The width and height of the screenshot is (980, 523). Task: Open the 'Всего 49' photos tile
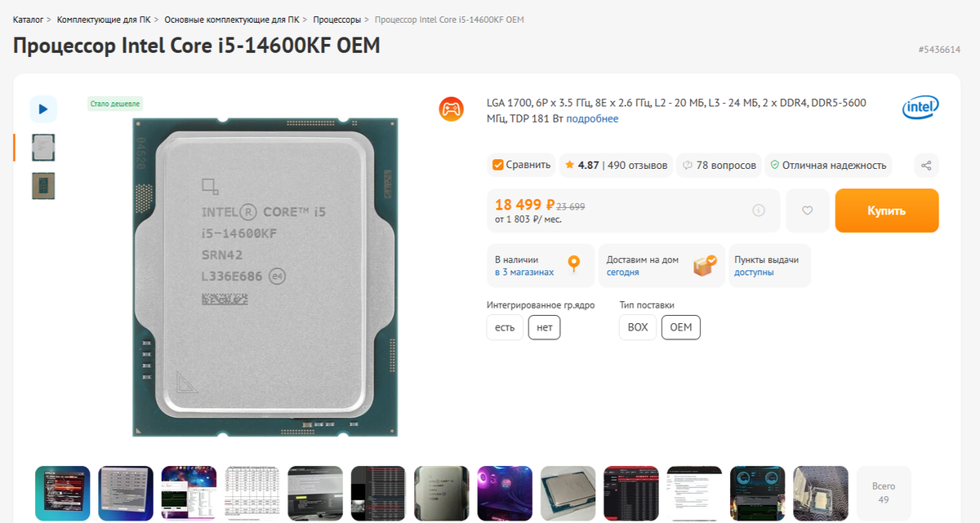884,493
